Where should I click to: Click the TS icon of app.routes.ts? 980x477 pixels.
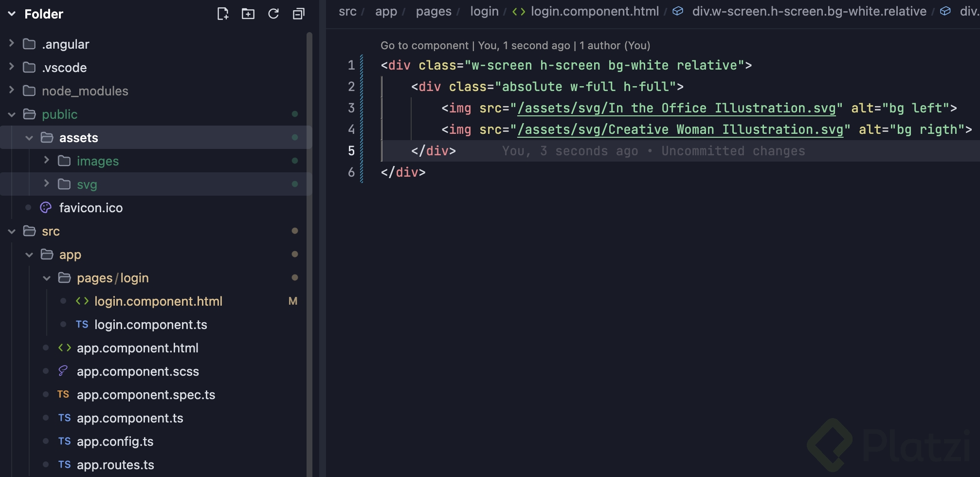point(64,464)
